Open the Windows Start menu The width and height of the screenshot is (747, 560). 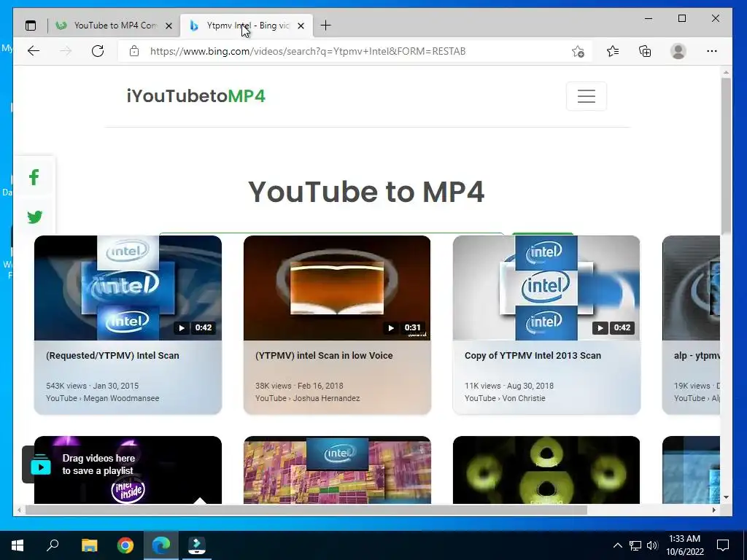pyautogui.click(x=18, y=545)
